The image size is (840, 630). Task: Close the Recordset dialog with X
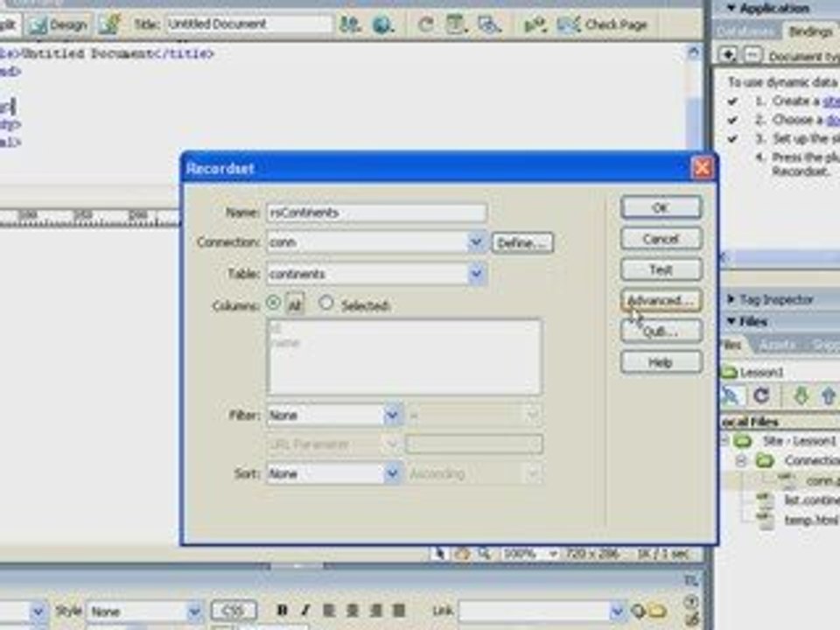tap(702, 168)
